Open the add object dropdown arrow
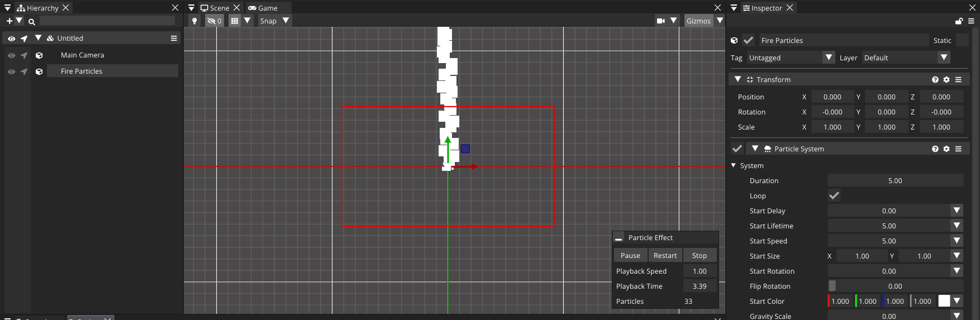The height and width of the screenshot is (320, 980). coord(19,21)
